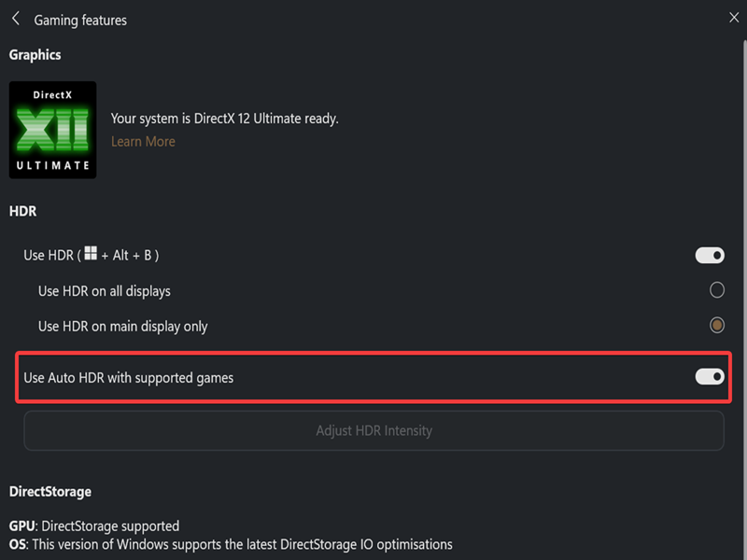Select the all displays HDR radio button
This screenshot has width=747, height=560.
[x=717, y=290]
